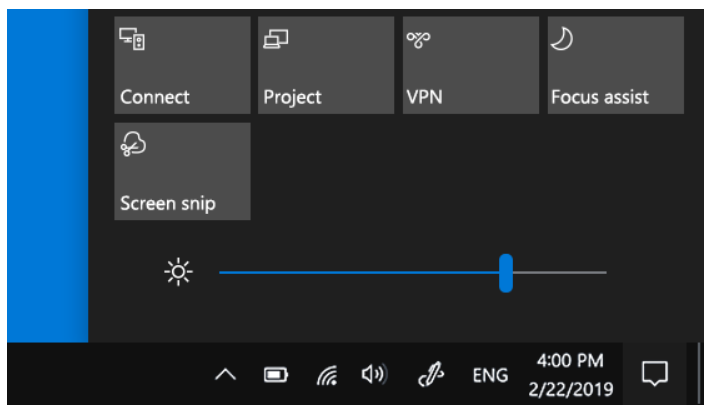Click the blue filled part of brightness track
Screen dimensions: 707x411
pyautogui.click(x=359, y=272)
